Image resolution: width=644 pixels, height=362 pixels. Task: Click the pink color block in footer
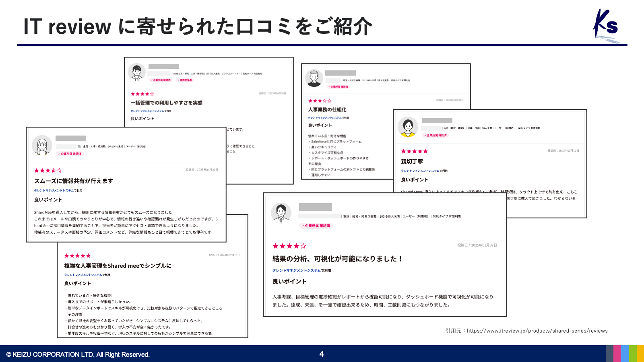coord(617,354)
